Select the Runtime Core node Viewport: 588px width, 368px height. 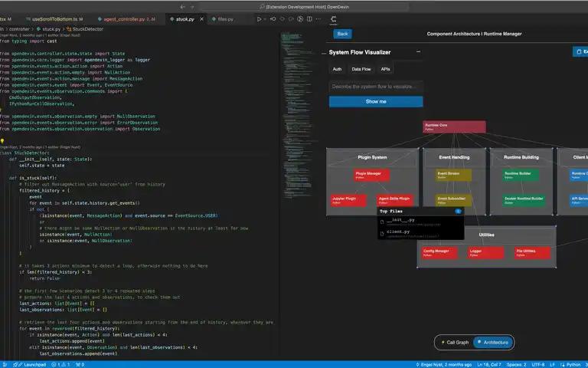[x=454, y=127]
